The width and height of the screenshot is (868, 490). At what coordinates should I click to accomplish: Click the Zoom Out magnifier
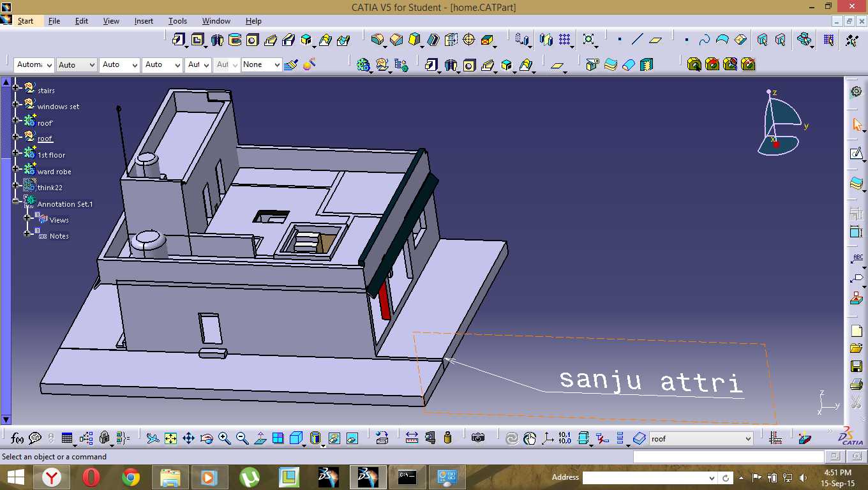point(242,438)
